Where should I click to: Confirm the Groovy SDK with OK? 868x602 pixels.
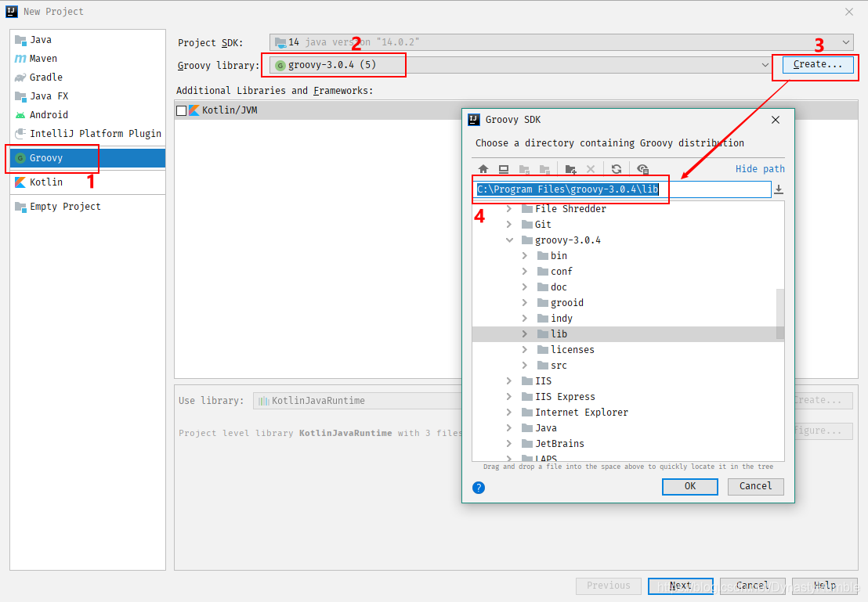tap(689, 487)
